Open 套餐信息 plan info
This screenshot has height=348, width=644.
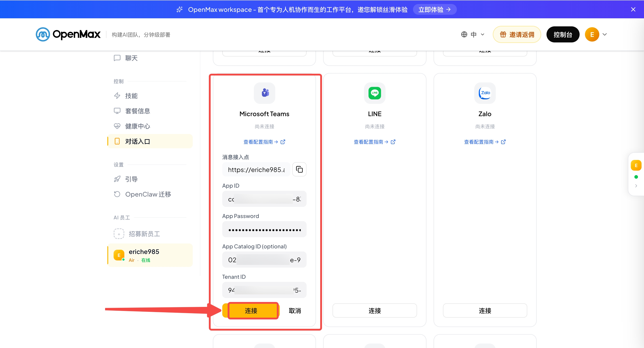click(x=150, y=111)
